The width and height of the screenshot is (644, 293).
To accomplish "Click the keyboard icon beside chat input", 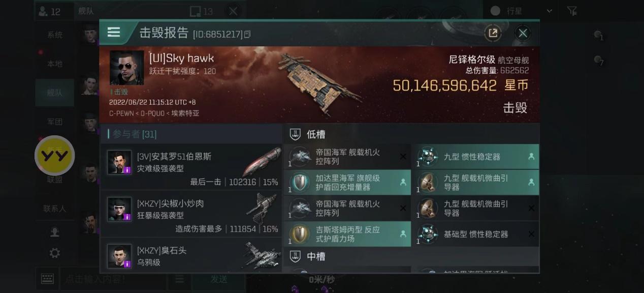I will click(x=47, y=279).
